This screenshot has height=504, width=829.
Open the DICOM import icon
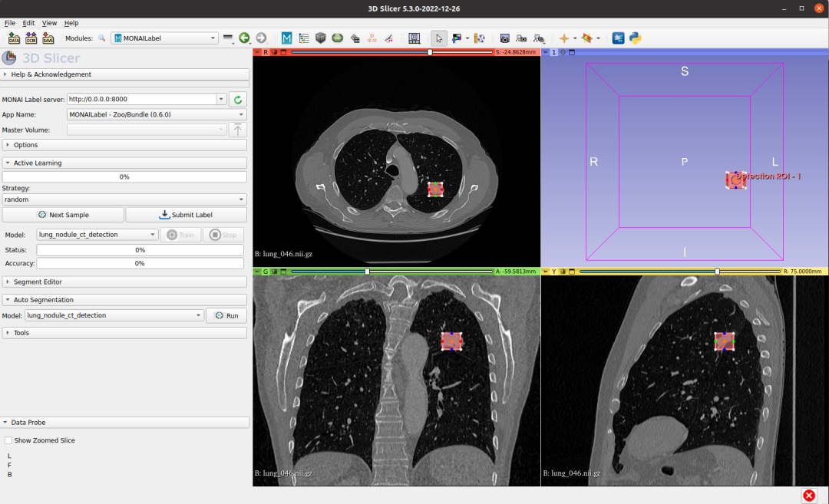coord(31,38)
